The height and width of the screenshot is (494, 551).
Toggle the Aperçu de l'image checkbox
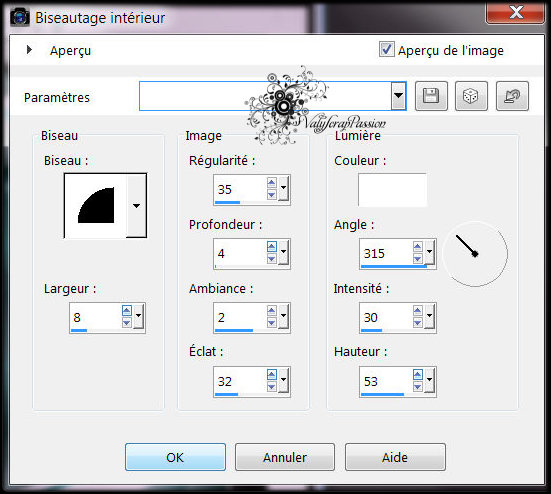pyautogui.click(x=386, y=49)
